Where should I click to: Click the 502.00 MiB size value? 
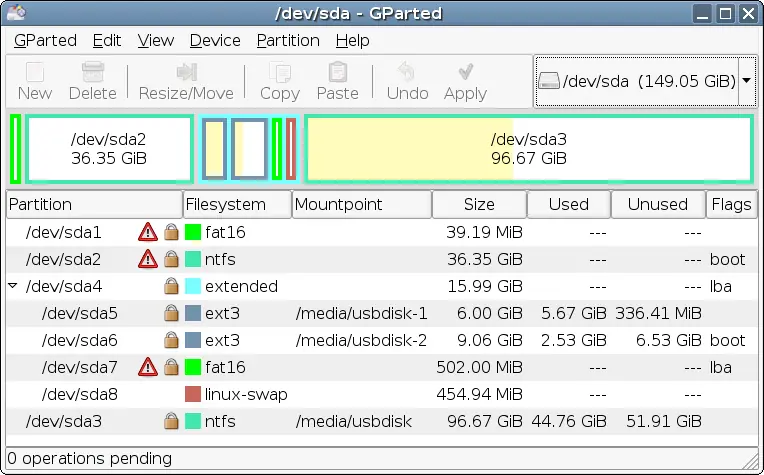(479, 367)
